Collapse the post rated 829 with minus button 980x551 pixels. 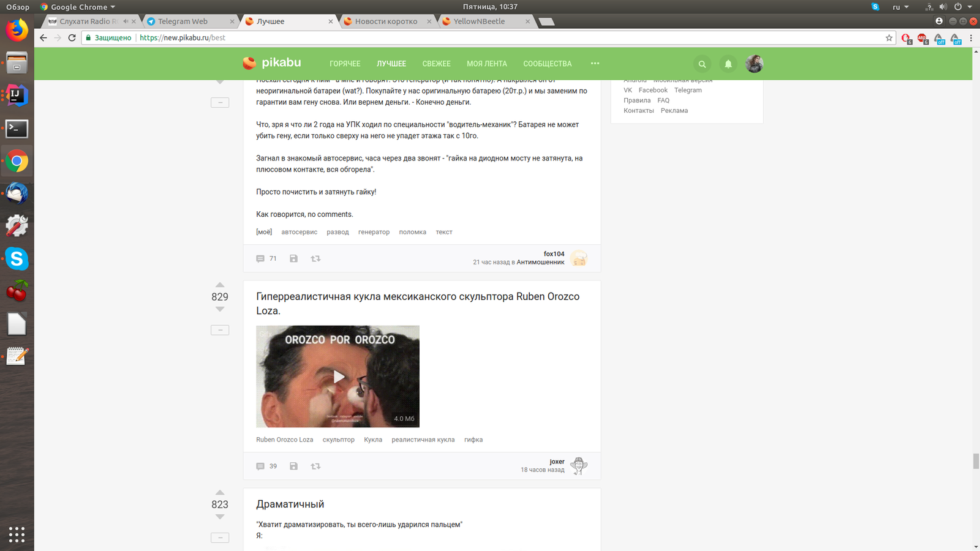click(x=220, y=330)
